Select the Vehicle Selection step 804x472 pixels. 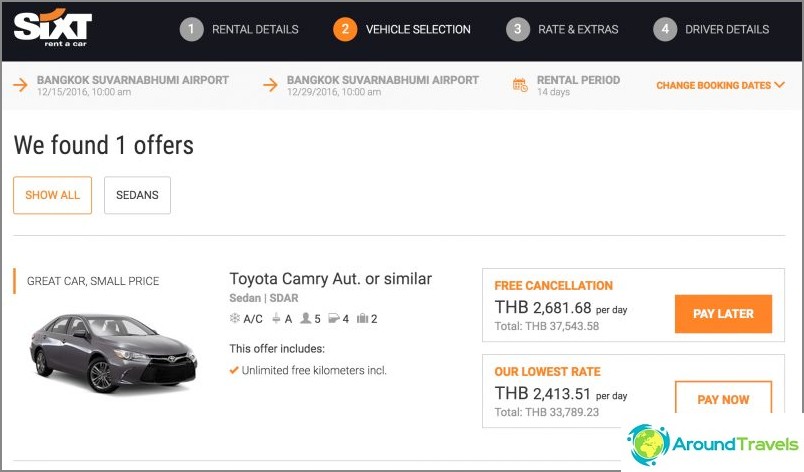point(402,29)
